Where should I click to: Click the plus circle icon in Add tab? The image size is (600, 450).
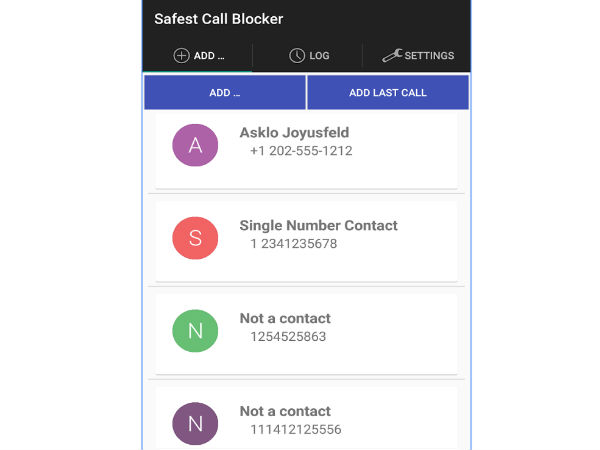pyautogui.click(x=181, y=56)
